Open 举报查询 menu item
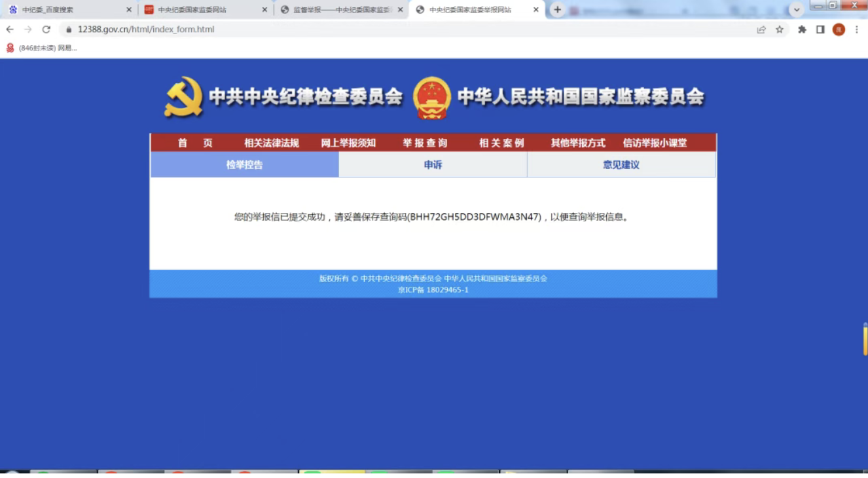Screen dimensions: 868x478 (x=425, y=143)
